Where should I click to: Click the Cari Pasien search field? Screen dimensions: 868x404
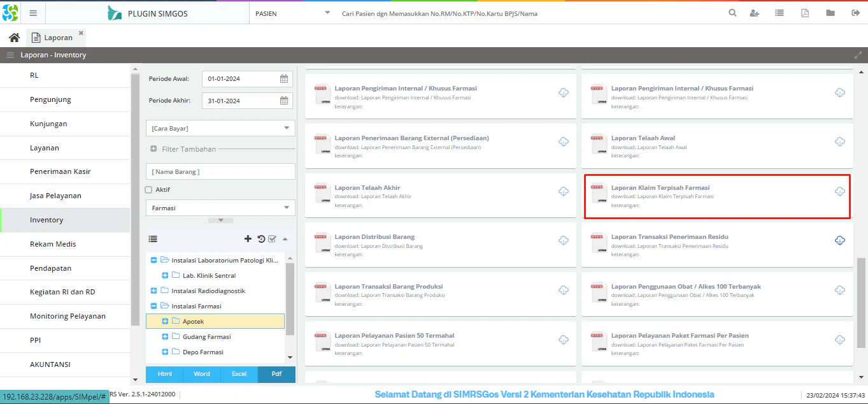(529, 13)
